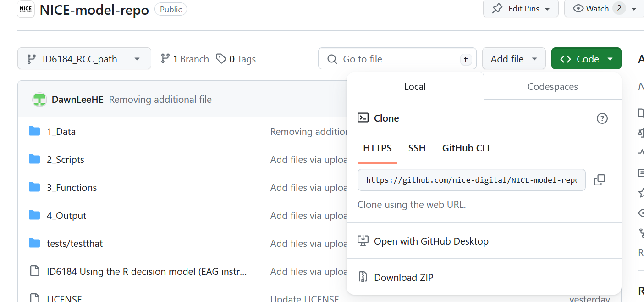The image size is (644, 302).
Task: Open the 1_Data folder
Action: pyautogui.click(x=61, y=132)
